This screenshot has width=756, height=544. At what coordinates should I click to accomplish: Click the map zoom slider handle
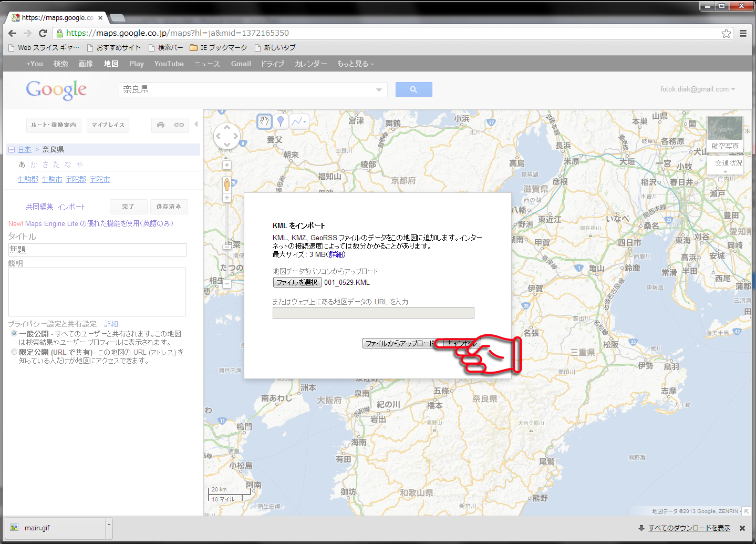click(x=227, y=246)
